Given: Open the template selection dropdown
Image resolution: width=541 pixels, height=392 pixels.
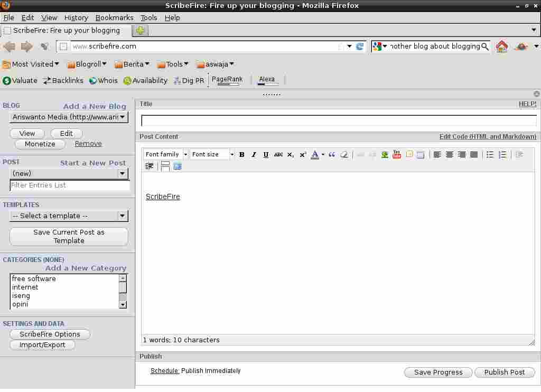Looking at the screenshot, I should (x=69, y=216).
